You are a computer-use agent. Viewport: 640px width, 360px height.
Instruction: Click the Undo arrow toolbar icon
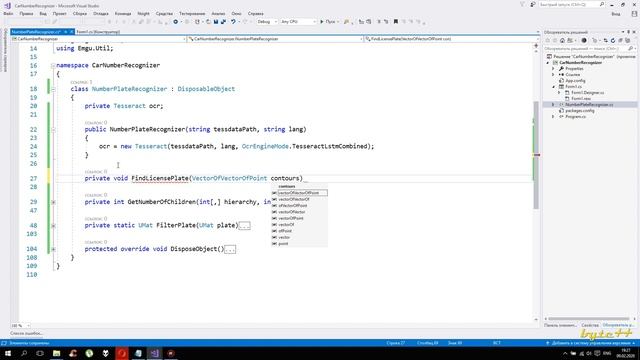233,22
